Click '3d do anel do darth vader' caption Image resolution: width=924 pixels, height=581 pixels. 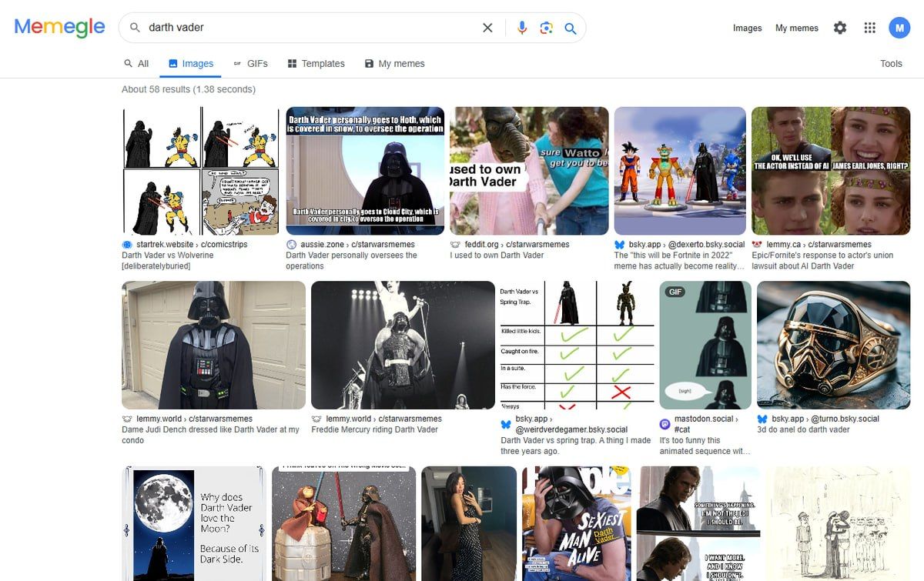[803, 429]
